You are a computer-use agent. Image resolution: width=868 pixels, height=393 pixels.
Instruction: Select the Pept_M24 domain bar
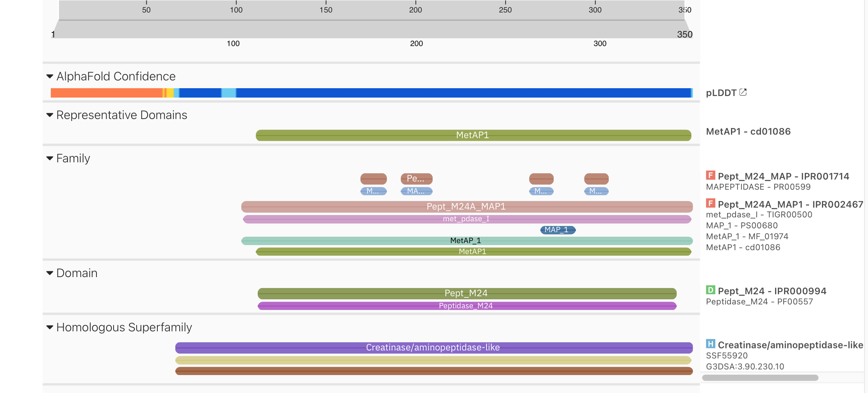point(467,293)
